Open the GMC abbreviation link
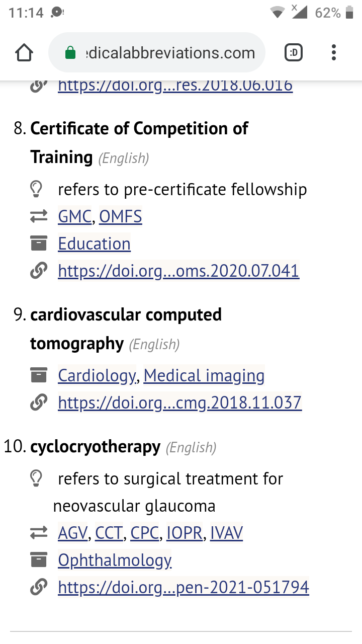Screen dimensions: 362x644 [x=74, y=217]
